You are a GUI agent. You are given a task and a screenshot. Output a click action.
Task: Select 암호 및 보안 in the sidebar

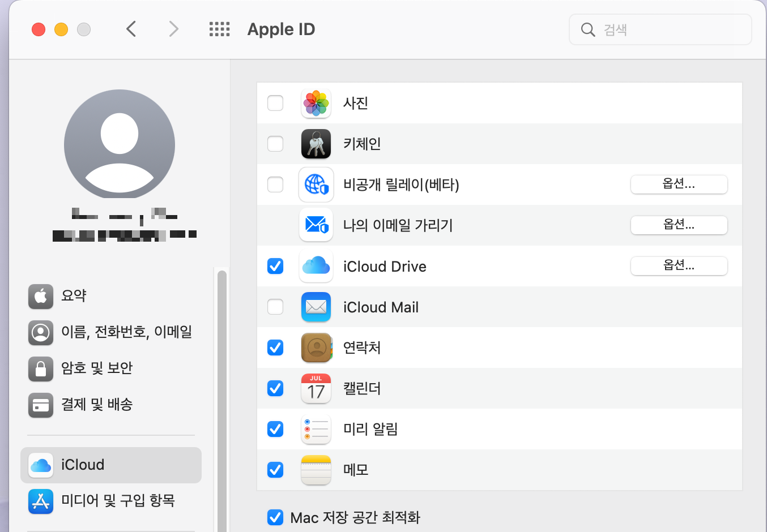(111, 368)
